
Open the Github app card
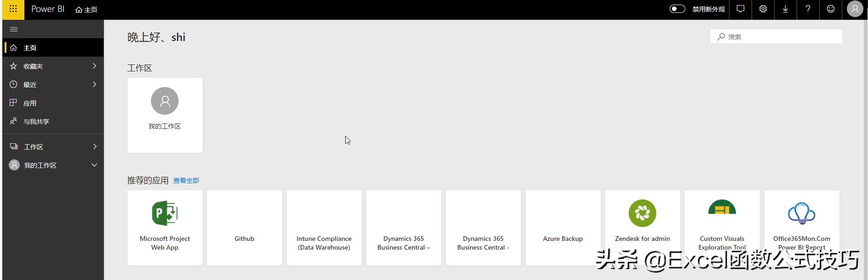tap(244, 227)
